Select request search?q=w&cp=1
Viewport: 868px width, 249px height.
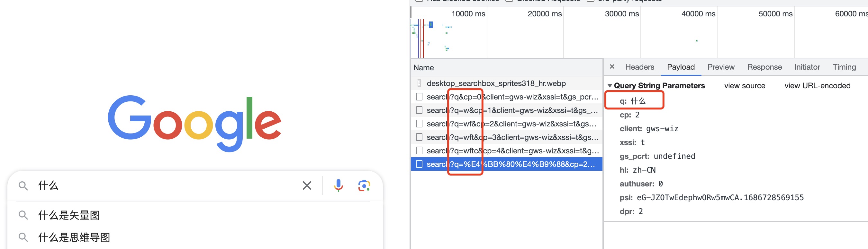[506, 110]
